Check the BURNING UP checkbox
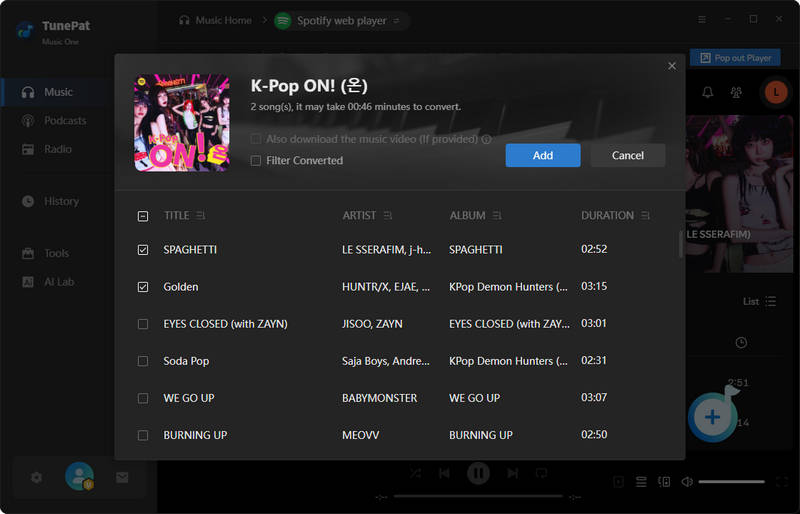 click(143, 435)
